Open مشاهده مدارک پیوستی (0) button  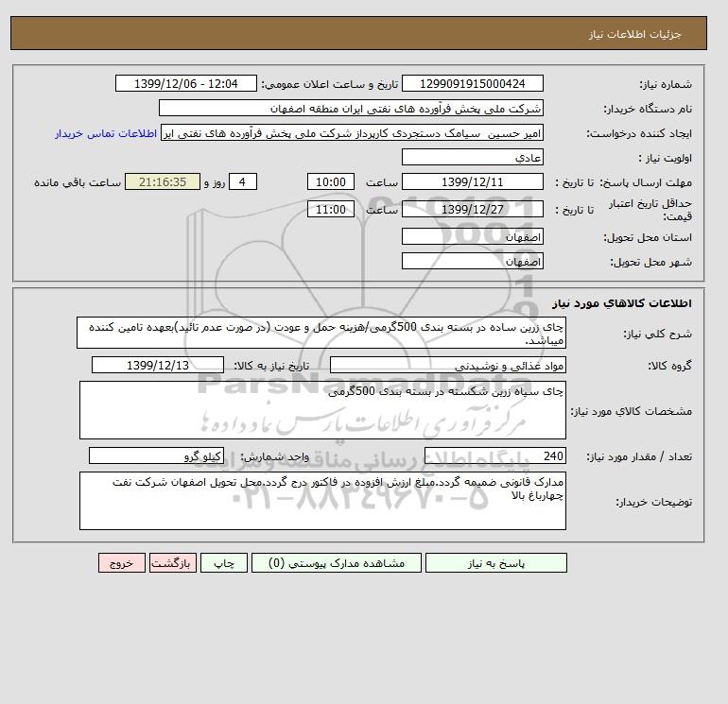click(337, 563)
